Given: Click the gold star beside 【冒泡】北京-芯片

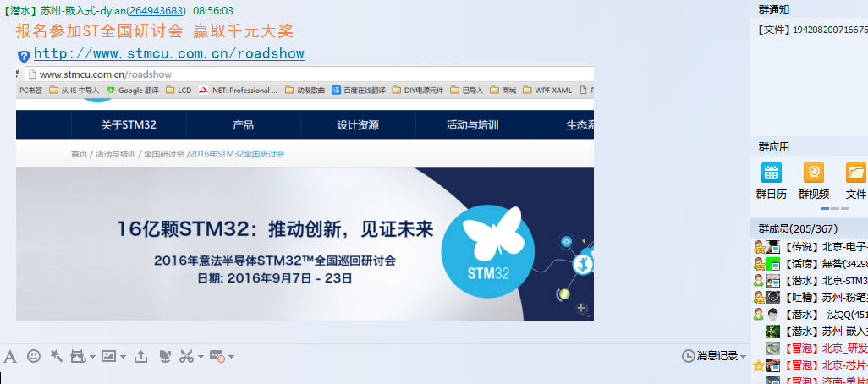Looking at the screenshot, I should point(759,365).
